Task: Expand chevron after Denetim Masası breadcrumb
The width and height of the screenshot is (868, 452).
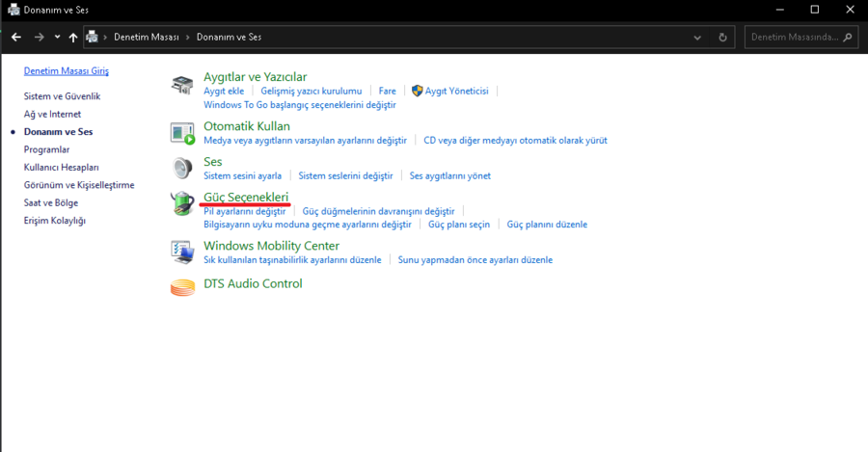Action: [x=188, y=37]
